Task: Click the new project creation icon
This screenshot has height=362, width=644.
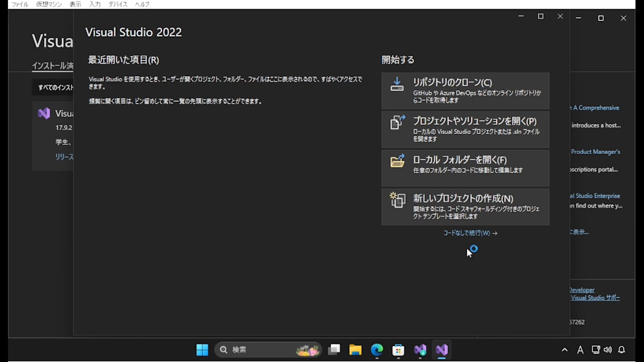Action: pos(397,200)
